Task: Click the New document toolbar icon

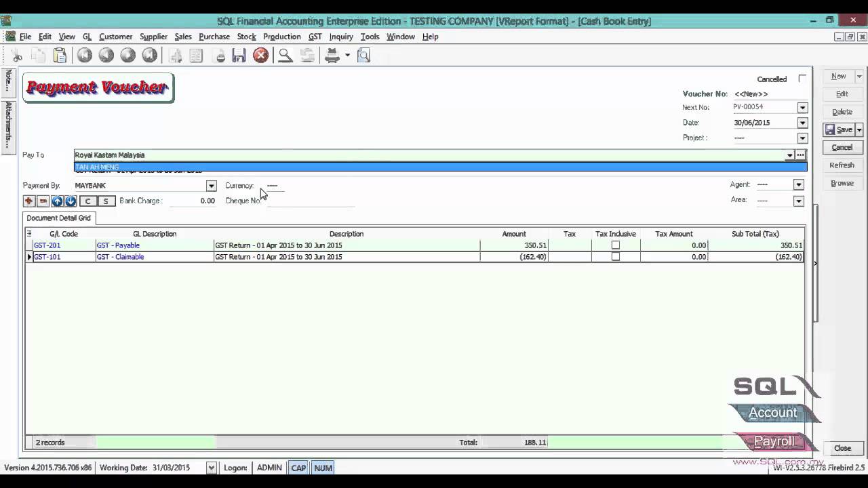Action: [x=176, y=56]
